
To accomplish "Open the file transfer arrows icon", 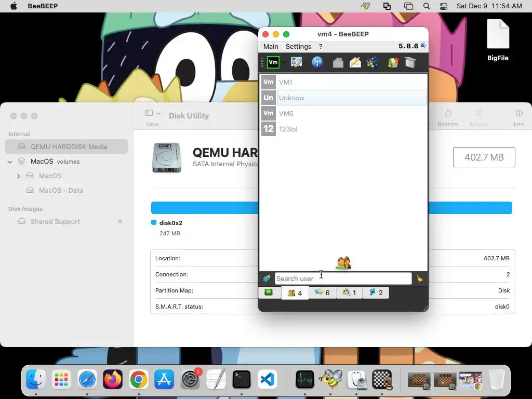I will pyautogui.click(x=393, y=62).
